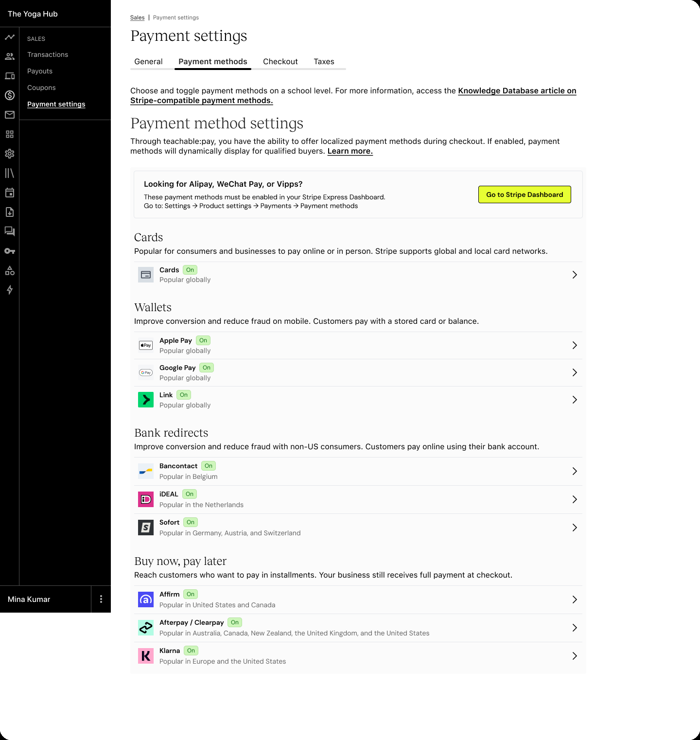Screen dimensions: 700x740
Task: Expand the Klarna row chevron
Action: [x=575, y=656]
